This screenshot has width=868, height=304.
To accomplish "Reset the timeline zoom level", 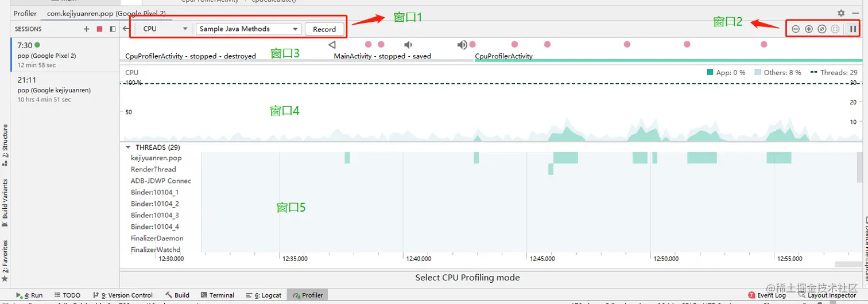I will [x=822, y=29].
